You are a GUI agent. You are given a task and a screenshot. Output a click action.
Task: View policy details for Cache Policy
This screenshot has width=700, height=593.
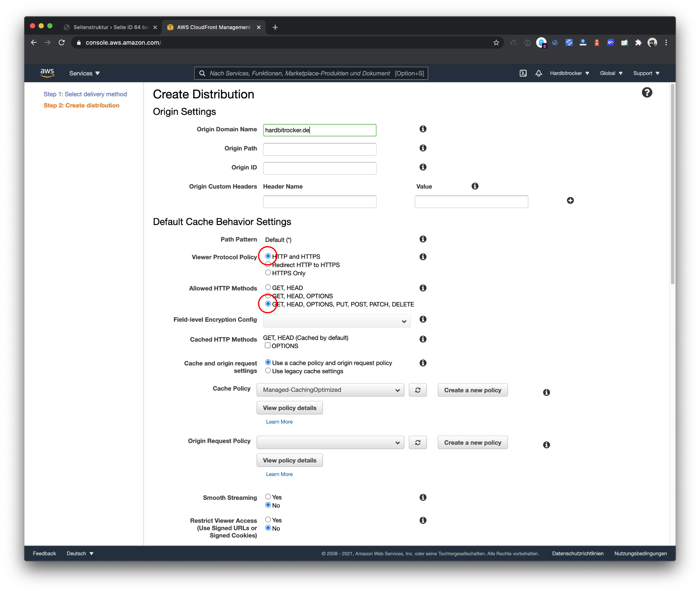(x=289, y=408)
